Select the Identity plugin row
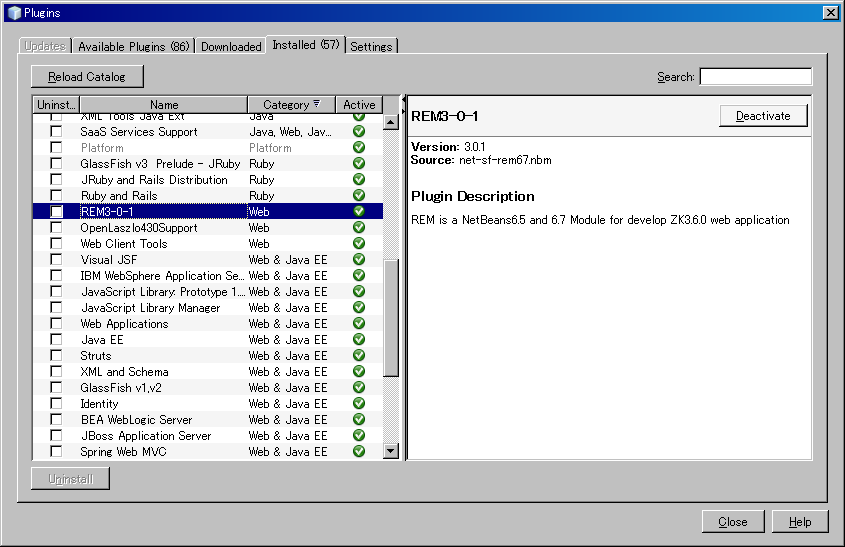Image resolution: width=845 pixels, height=547 pixels. 208,404
